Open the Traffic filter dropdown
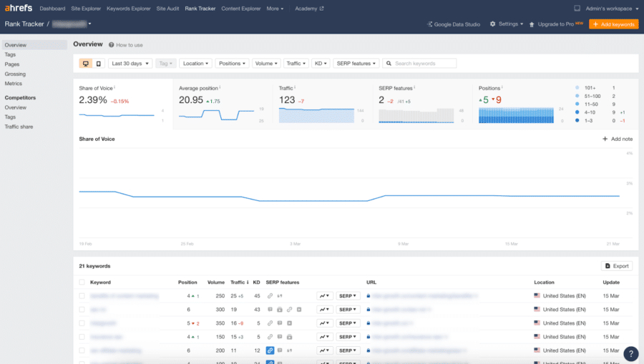The width and height of the screenshot is (644, 364). tap(296, 63)
